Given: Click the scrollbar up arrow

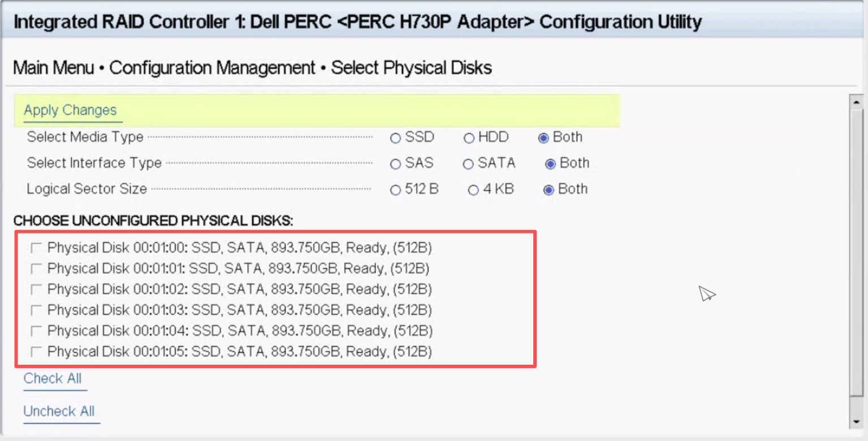Looking at the screenshot, I should 856,102.
